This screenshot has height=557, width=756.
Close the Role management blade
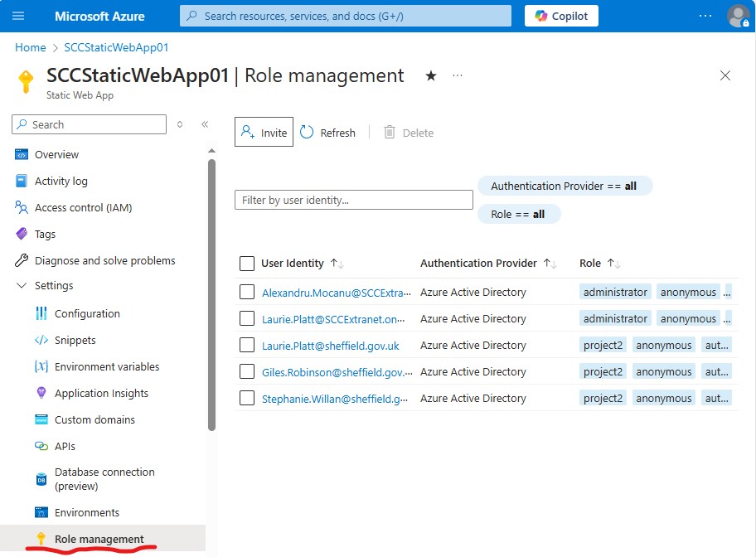coord(724,75)
